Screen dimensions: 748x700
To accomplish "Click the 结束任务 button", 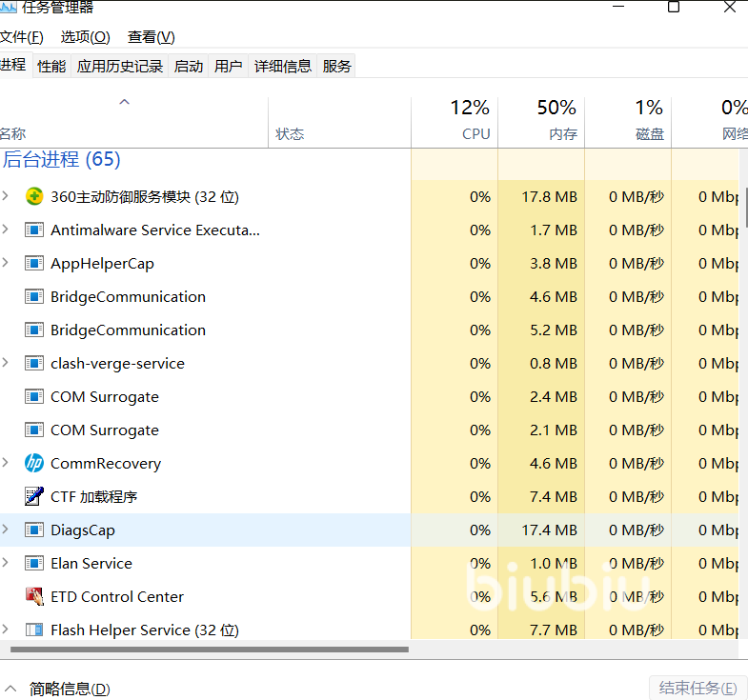I will pyautogui.click(x=697, y=688).
